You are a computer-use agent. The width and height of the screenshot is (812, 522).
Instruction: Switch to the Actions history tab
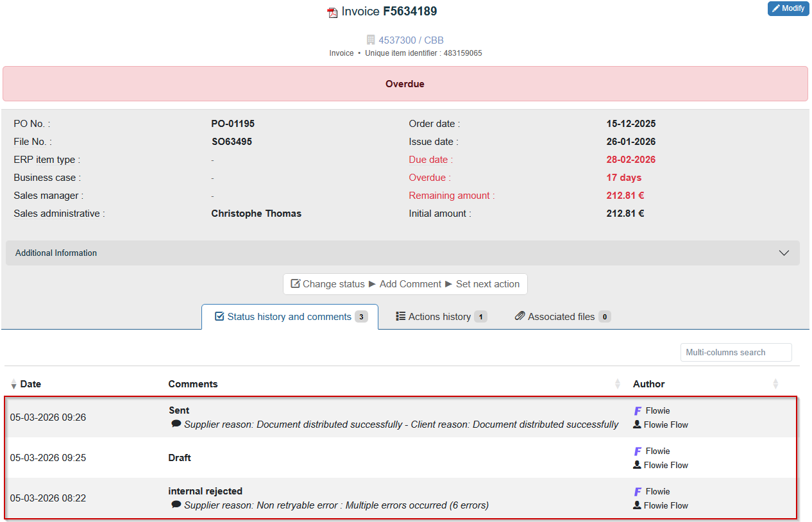441,316
